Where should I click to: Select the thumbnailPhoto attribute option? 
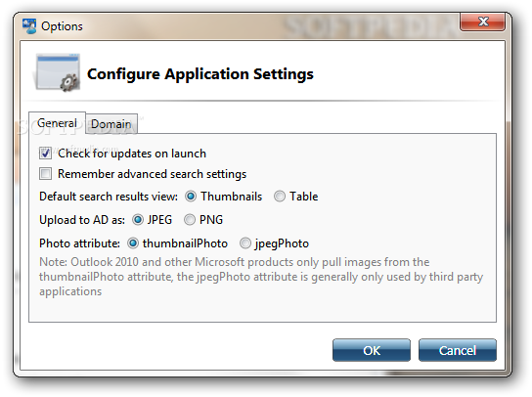[x=133, y=243]
